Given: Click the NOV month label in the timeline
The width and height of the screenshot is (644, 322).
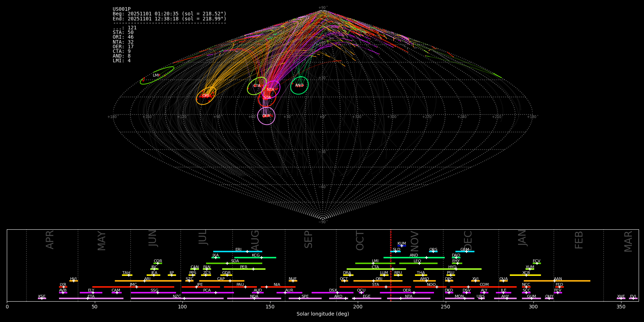Looking at the screenshot, I should click(x=415, y=241).
